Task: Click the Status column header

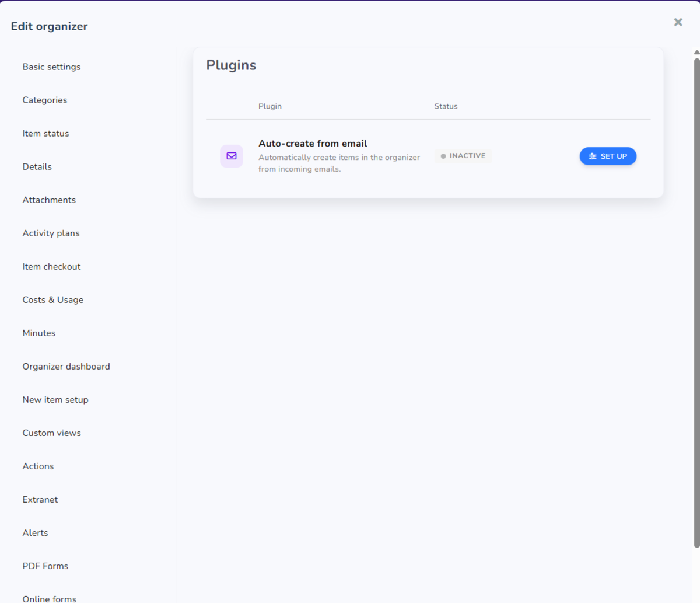Action: pyautogui.click(x=446, y=106)
